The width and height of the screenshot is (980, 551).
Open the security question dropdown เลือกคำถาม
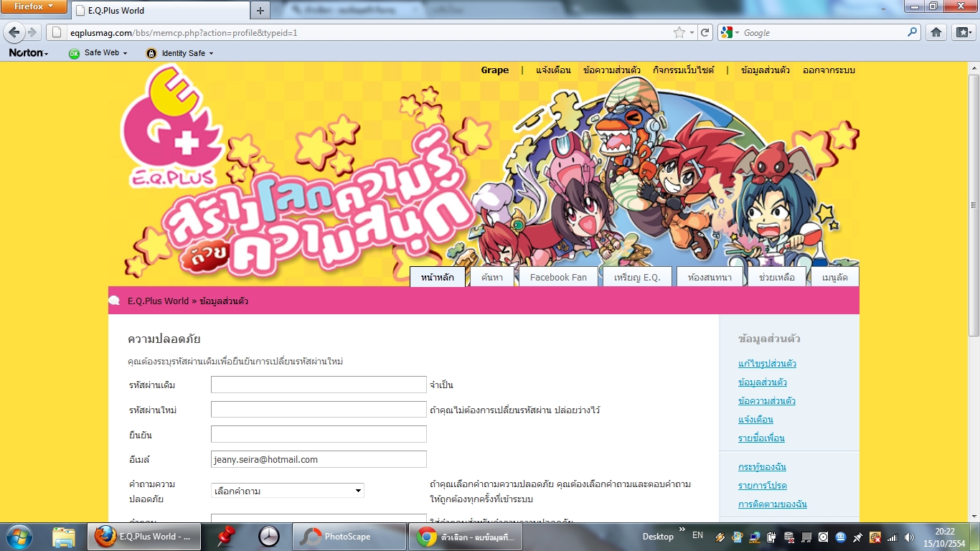coord(288,491)
